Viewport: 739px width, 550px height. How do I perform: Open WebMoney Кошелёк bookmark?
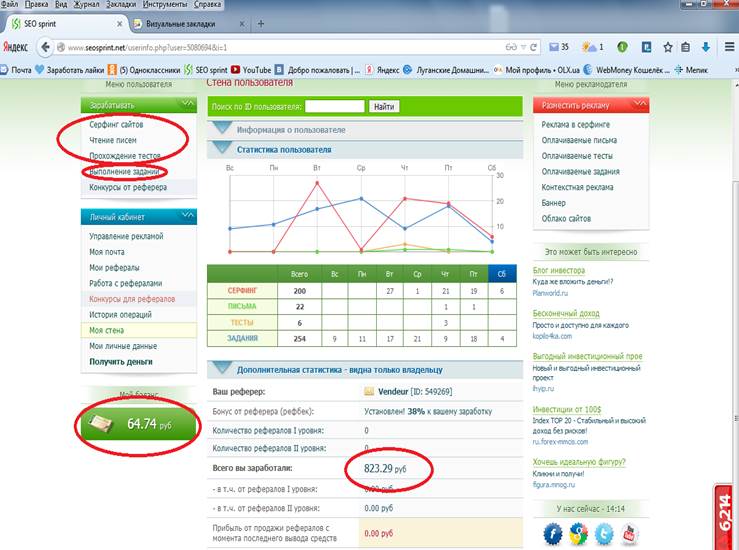(626, 70)
